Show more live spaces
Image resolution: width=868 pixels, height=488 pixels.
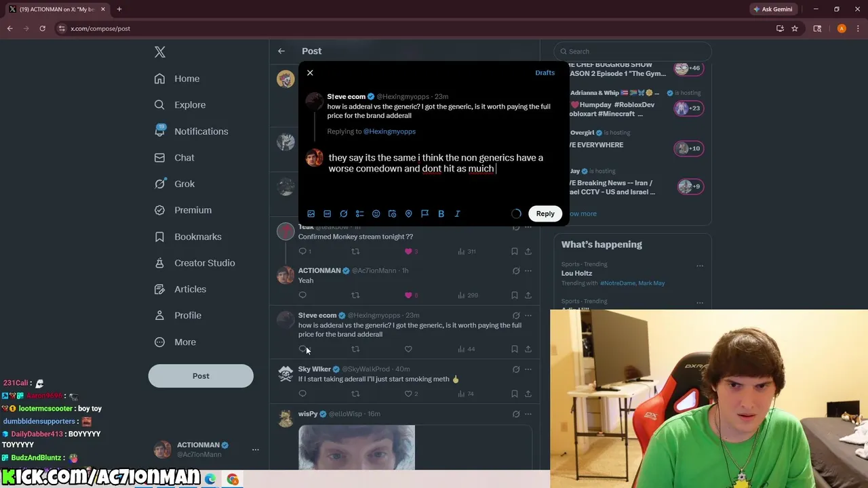point(581,213)
